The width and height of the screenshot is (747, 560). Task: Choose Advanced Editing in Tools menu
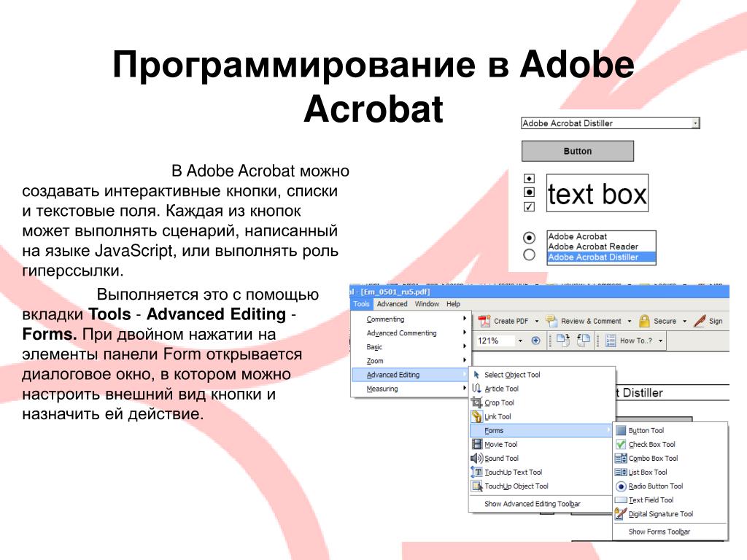click(411, 375)
